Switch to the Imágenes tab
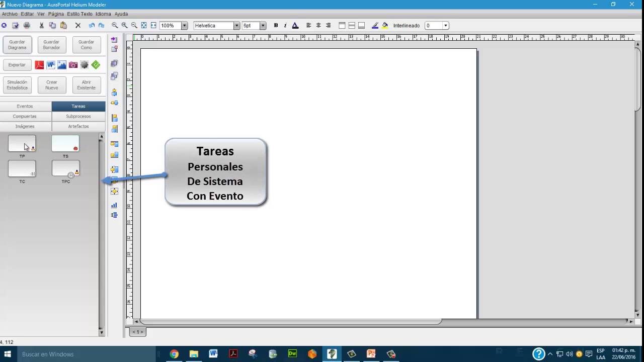644x362 pixels. pos(25,126)
